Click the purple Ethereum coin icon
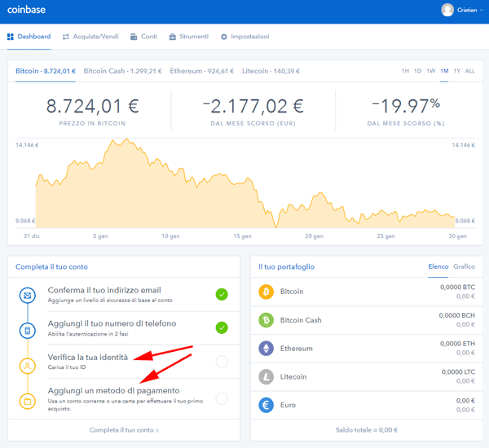489x448 pixels. click(266, 349)
